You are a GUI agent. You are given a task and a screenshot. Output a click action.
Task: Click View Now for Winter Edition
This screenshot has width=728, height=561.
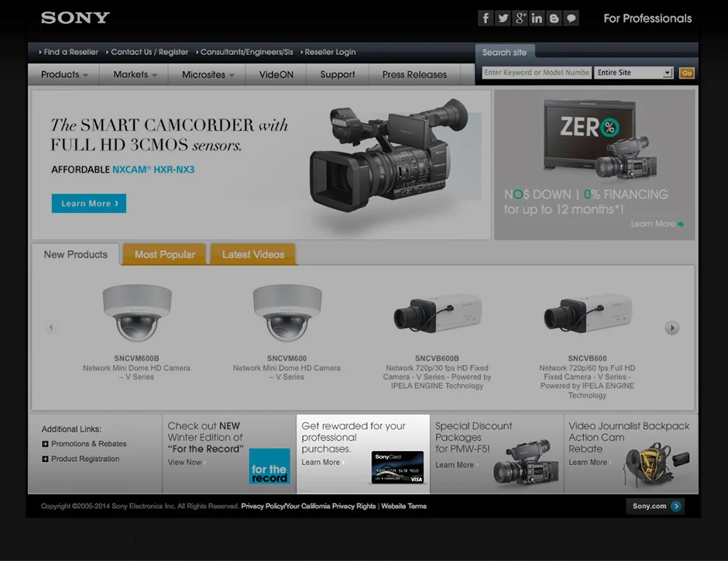(x=185, y=463)
